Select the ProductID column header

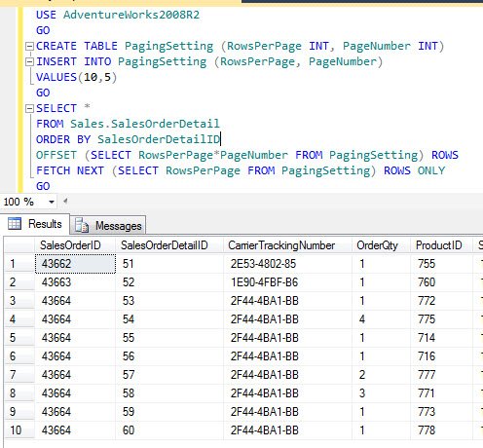tap(441, 245)
